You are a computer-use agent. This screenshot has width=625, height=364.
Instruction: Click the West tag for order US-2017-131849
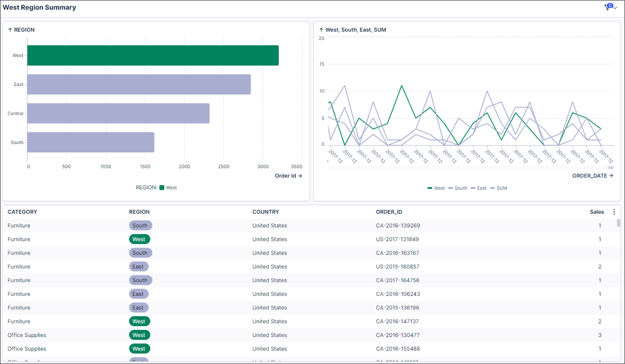coord(140,239)
